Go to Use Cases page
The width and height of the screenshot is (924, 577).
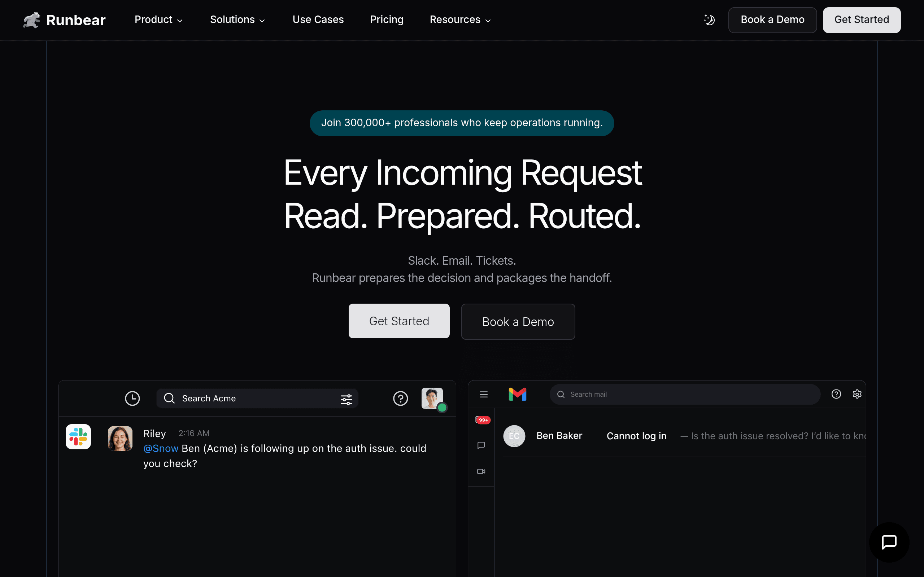[318, 20]
